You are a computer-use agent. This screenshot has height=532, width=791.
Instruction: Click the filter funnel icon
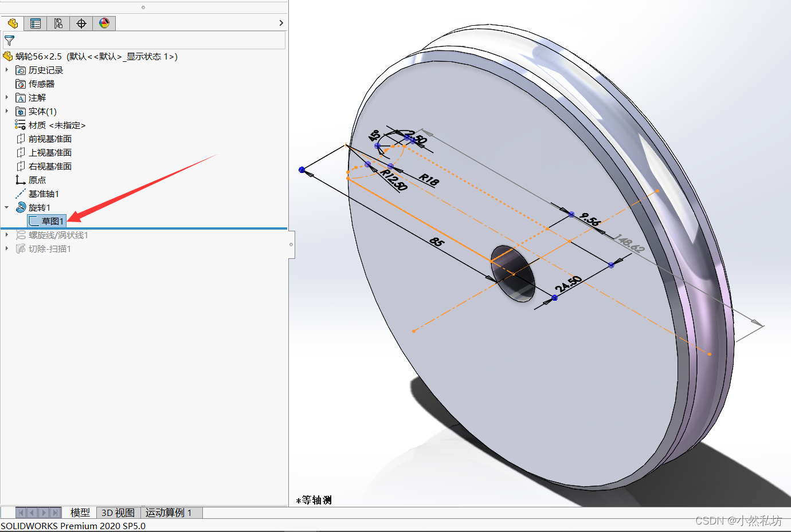(x=9, y=41)
